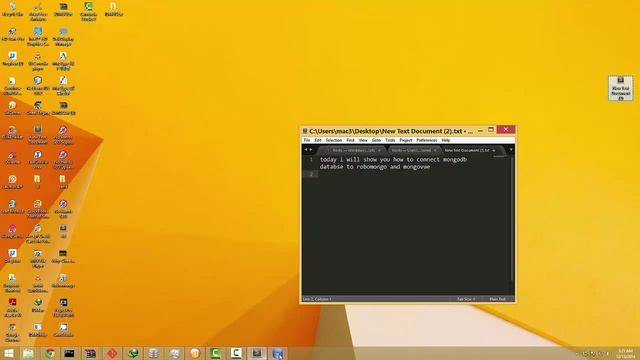Select the Camtasia Studio desktop icon
Viewport: 640px width, 360px height.
click(89, 11)
